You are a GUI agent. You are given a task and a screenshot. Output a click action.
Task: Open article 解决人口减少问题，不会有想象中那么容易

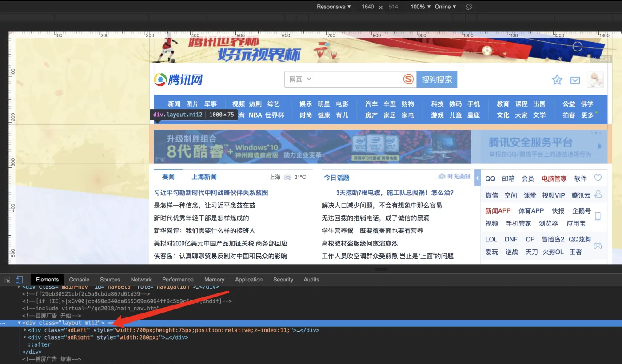(382, 205)
